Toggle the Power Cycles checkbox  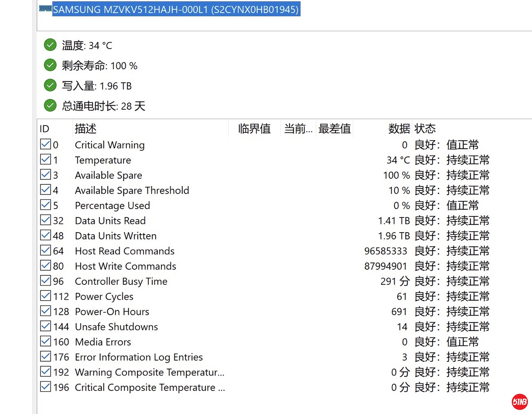46,296
